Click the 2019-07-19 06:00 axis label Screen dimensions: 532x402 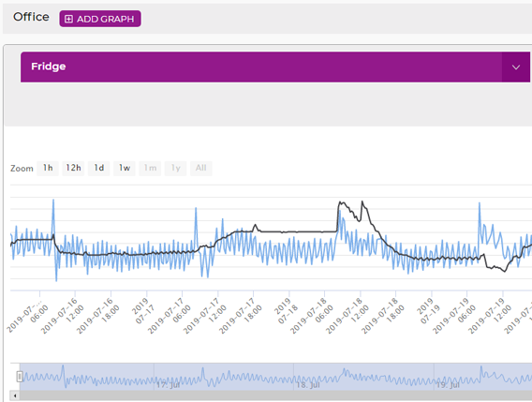(x=454, y=316)
